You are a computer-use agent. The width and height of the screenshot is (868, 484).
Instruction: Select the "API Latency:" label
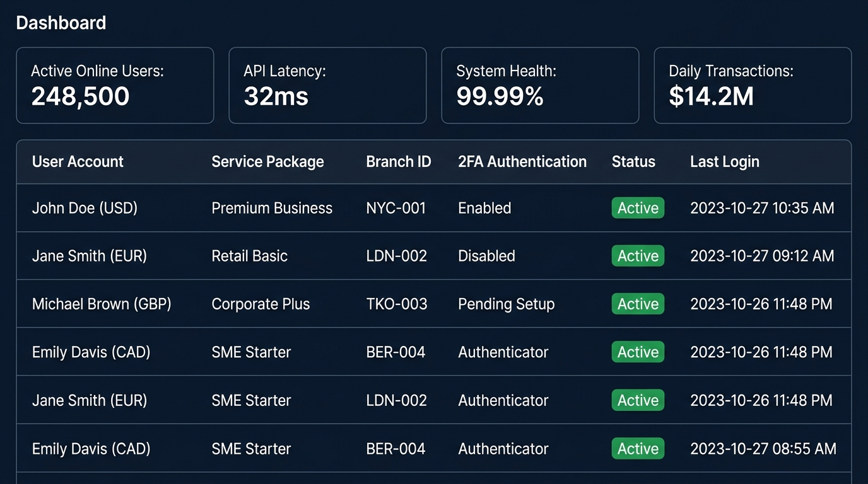(284, 71)
